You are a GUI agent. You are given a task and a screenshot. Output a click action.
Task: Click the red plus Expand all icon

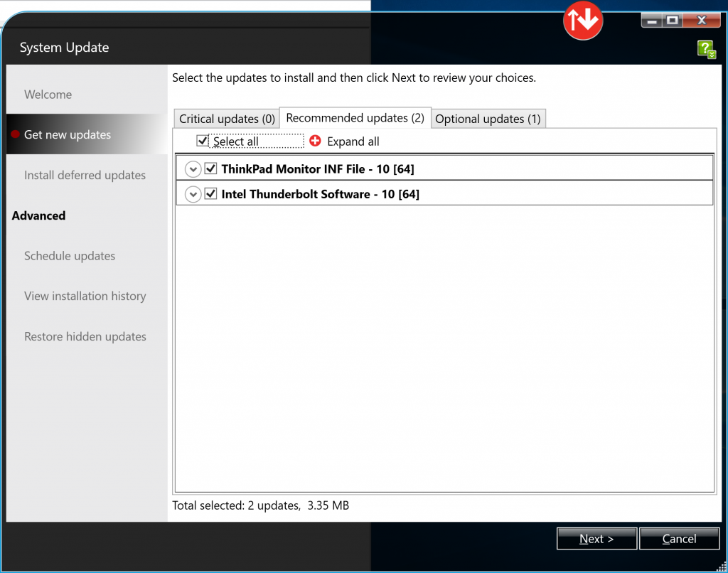tap(315, 141)
